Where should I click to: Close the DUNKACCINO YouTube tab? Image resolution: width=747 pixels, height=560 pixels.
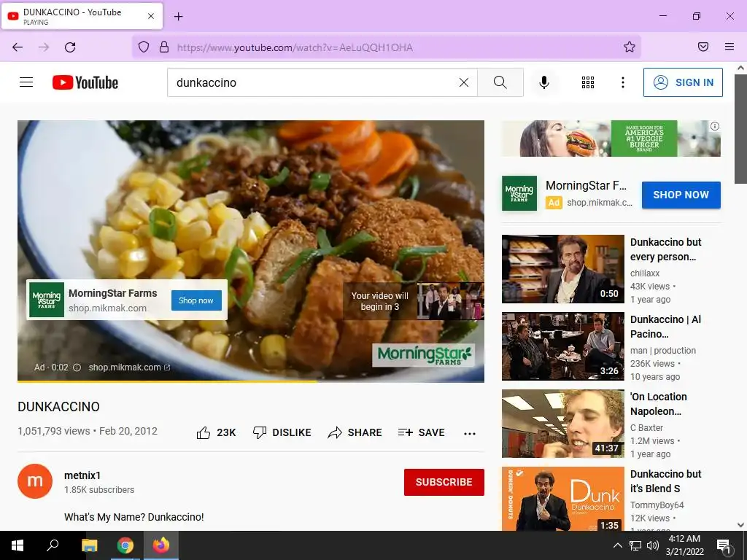coord(151,16)
